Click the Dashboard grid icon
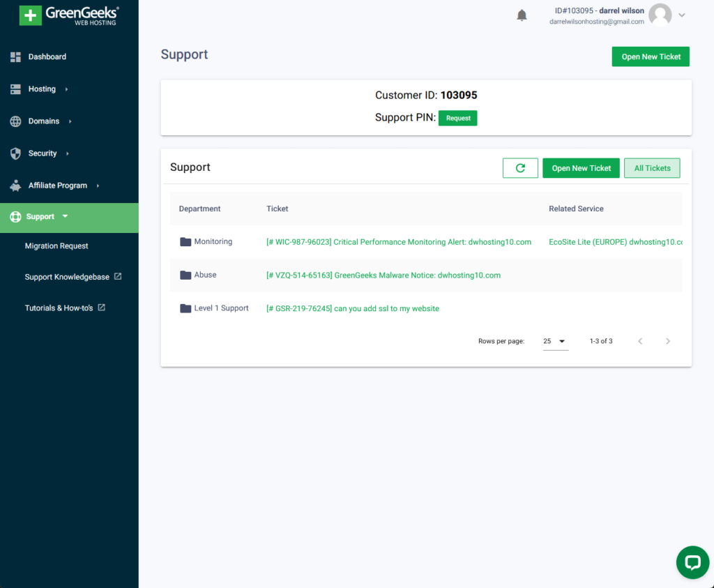Screen dimensions: 714x588 click(x=15, y=57)
